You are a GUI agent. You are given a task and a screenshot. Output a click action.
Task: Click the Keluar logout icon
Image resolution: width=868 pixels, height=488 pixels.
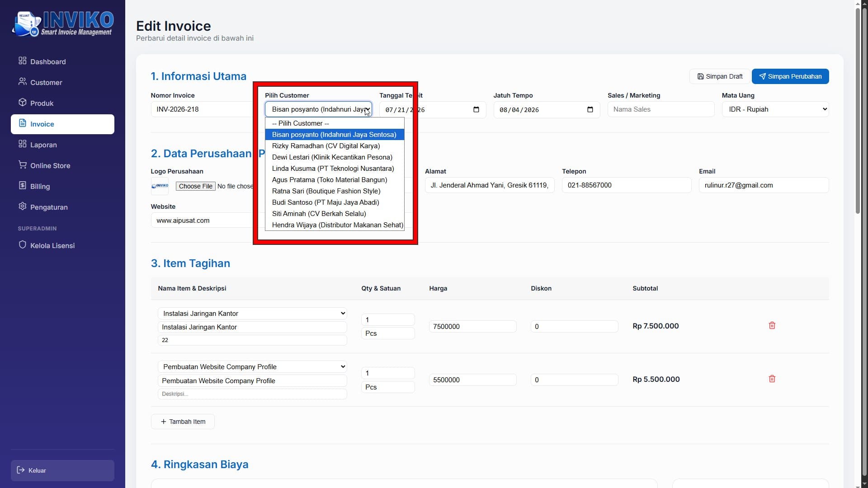20,470
